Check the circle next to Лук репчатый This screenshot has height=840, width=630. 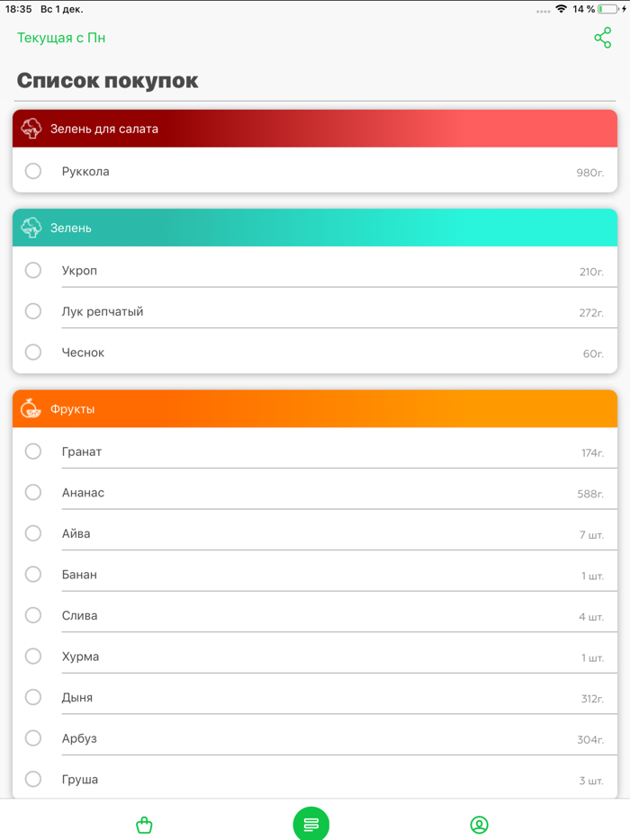pos(33,310)
